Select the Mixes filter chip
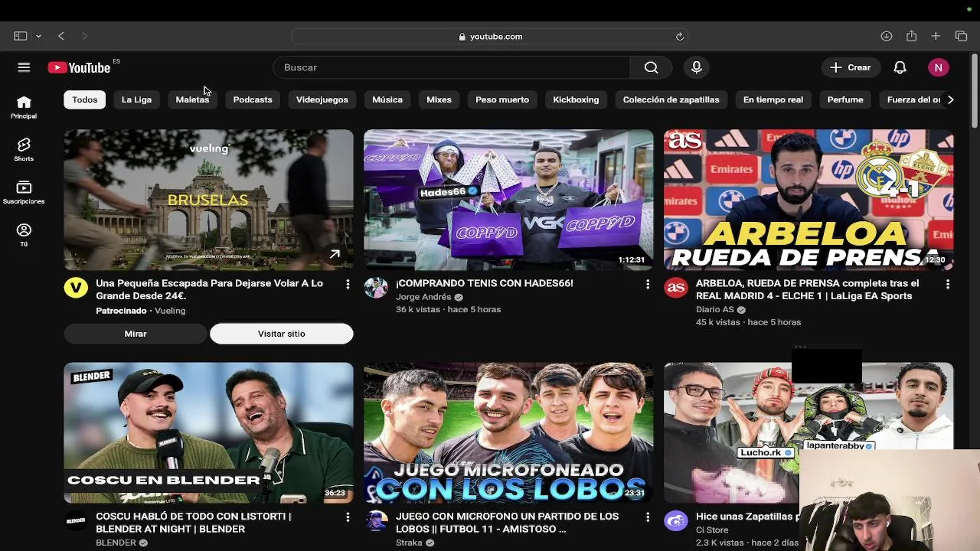This screenshot has height=551, width=980. [x=439, y=99]
